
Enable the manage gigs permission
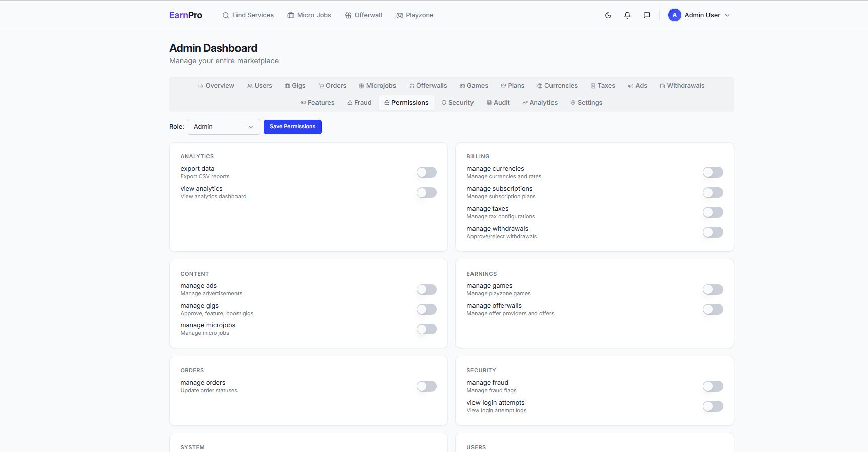426,309
